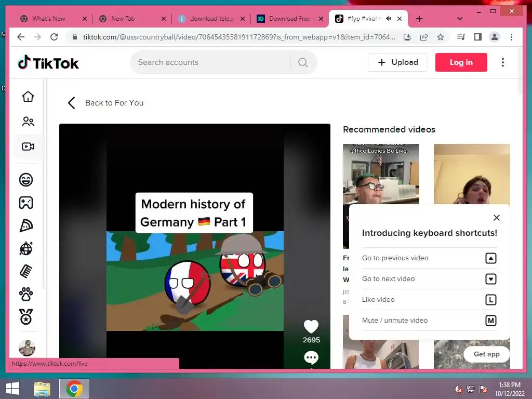This screenshot has width=532, height=399.
Task: Go Back to For You
Action: coord(105,103)
